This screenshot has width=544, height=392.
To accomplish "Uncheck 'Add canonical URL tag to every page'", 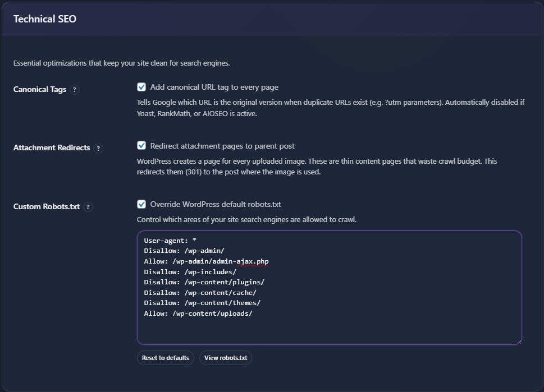I will point(142,86).
